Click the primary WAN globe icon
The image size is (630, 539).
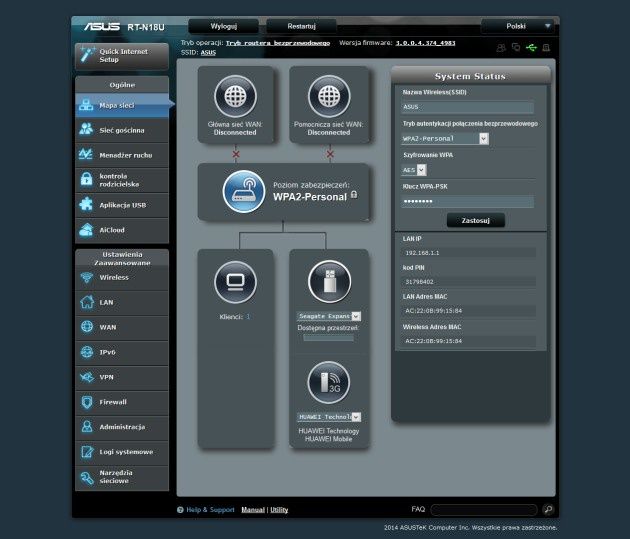235,96
